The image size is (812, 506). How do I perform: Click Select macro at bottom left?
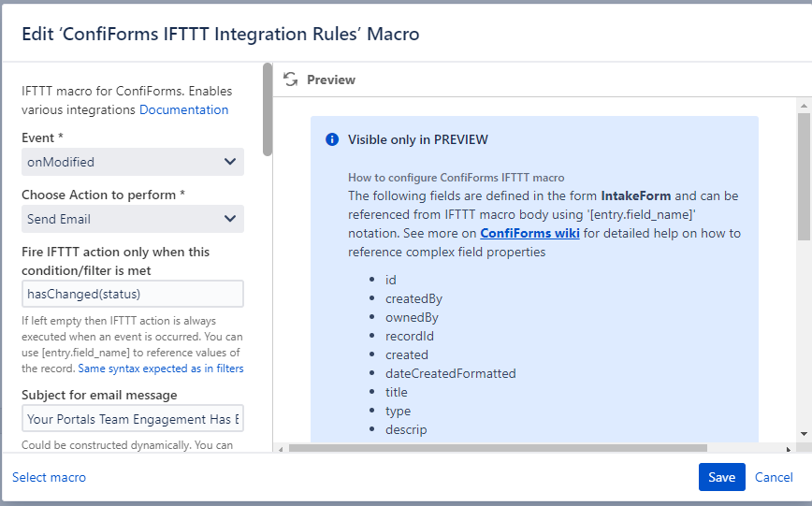click(50, 477)
